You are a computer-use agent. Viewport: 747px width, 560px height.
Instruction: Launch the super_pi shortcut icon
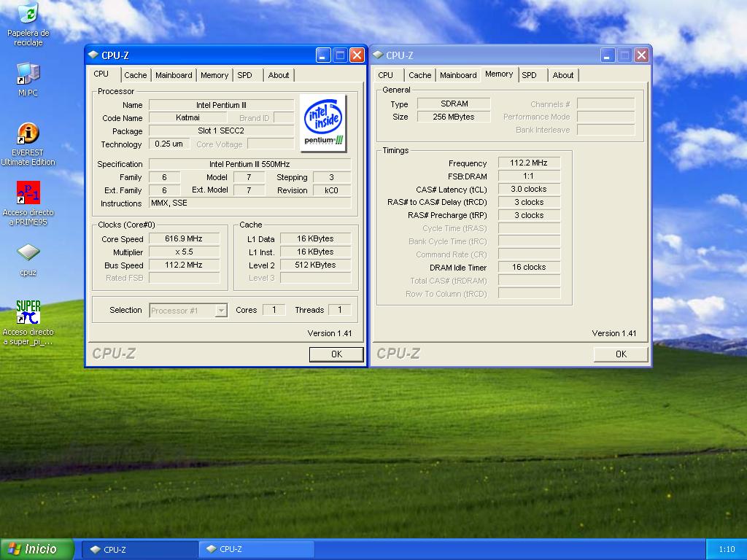tap(28, 322)
